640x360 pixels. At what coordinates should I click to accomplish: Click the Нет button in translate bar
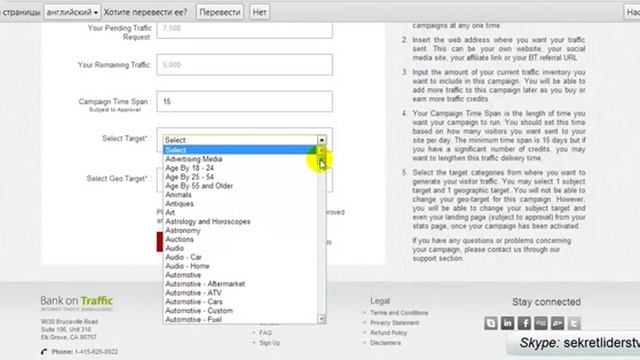click(260, 12)
